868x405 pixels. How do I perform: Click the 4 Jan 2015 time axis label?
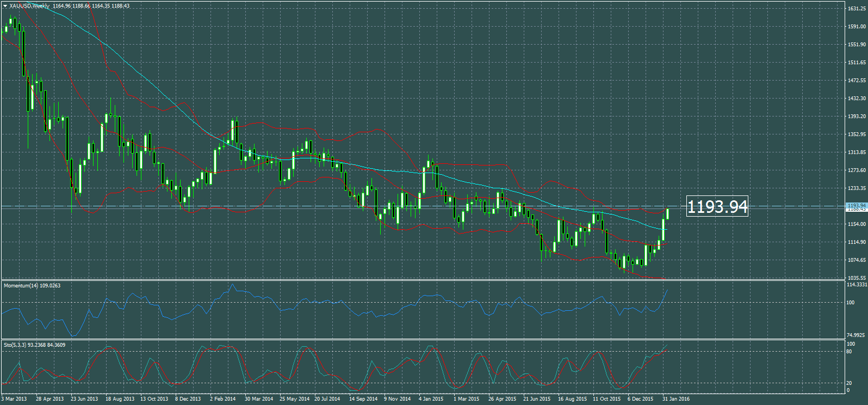pos(431,399)
